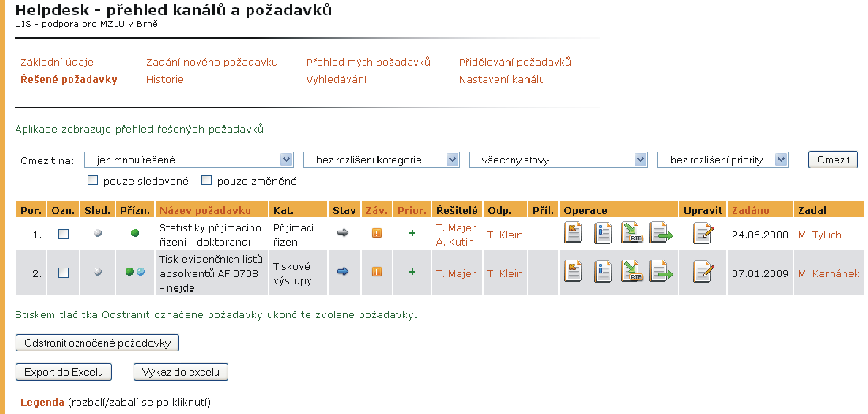Sort by Zadáno column header

pyautogui.click(x=750, y=210)
